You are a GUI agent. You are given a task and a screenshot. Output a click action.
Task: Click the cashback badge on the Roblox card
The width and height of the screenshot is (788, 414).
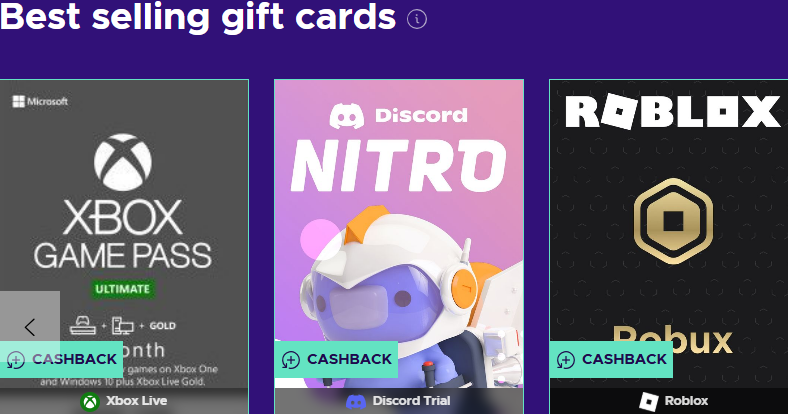click(x=611, y=359)
